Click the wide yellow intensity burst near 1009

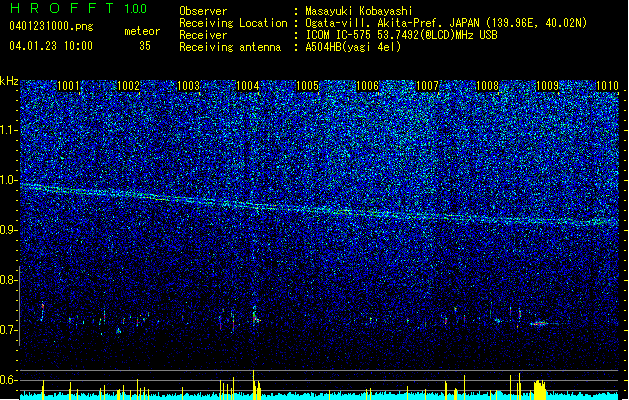[540, 390]
